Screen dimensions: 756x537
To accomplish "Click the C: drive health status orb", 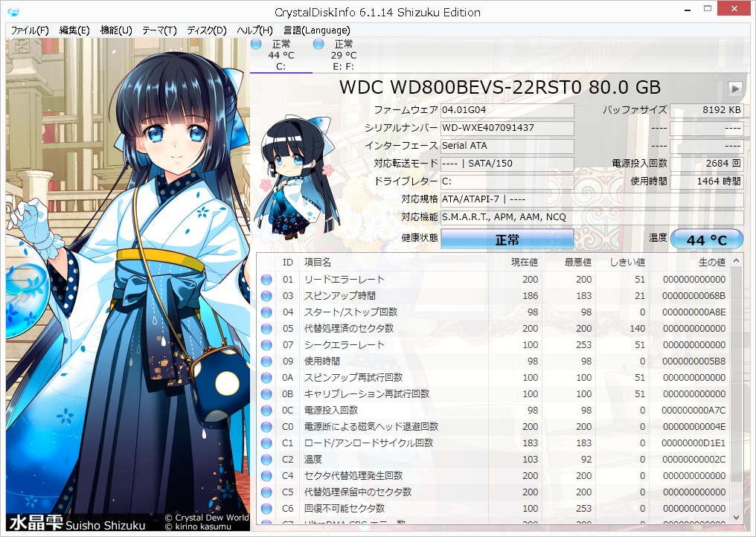I will [x=256, y=45].
